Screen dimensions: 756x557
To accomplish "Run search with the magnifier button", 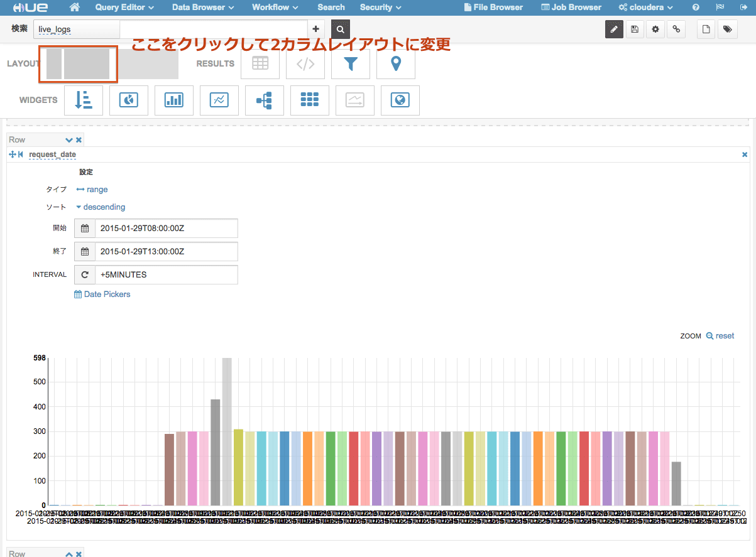I will 340,29.
